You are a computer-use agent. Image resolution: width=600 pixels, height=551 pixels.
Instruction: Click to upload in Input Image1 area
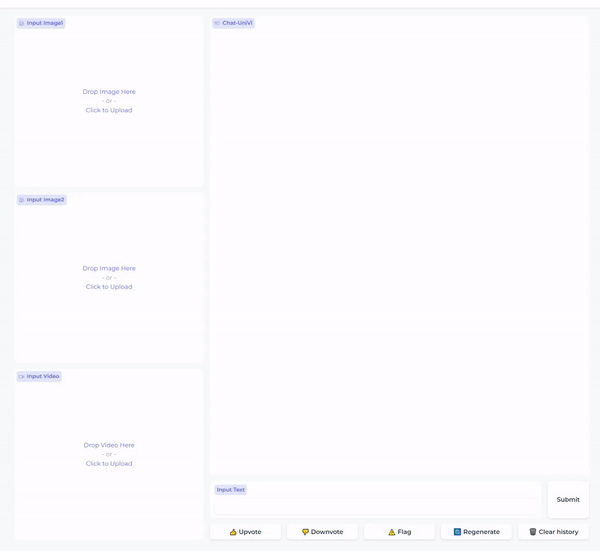point(109,110)
